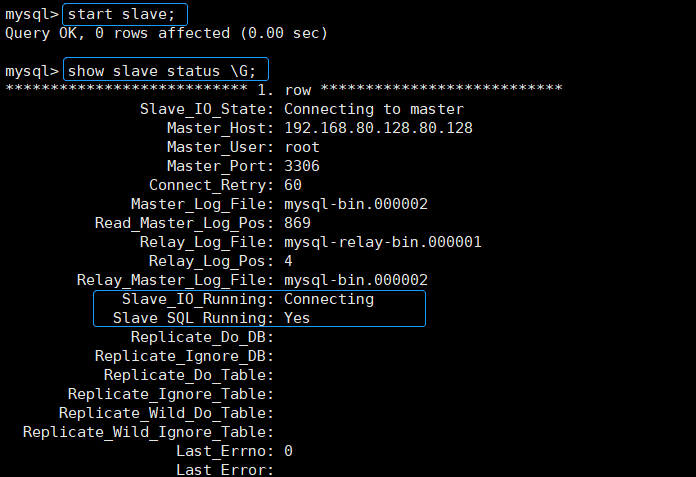Click the log position value 869
This screenshot has height=477, width=696.
pos(297,223)
